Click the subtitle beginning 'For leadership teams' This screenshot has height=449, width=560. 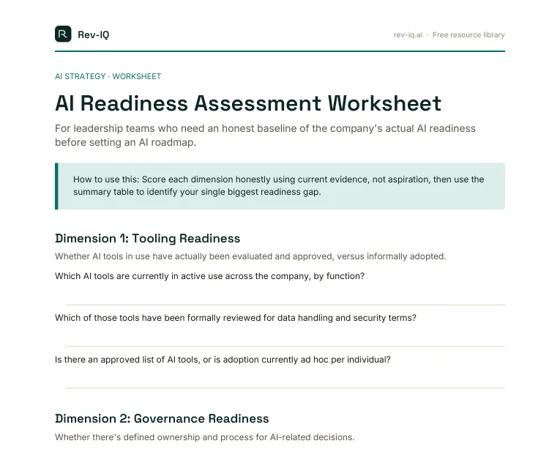(265, 135)
